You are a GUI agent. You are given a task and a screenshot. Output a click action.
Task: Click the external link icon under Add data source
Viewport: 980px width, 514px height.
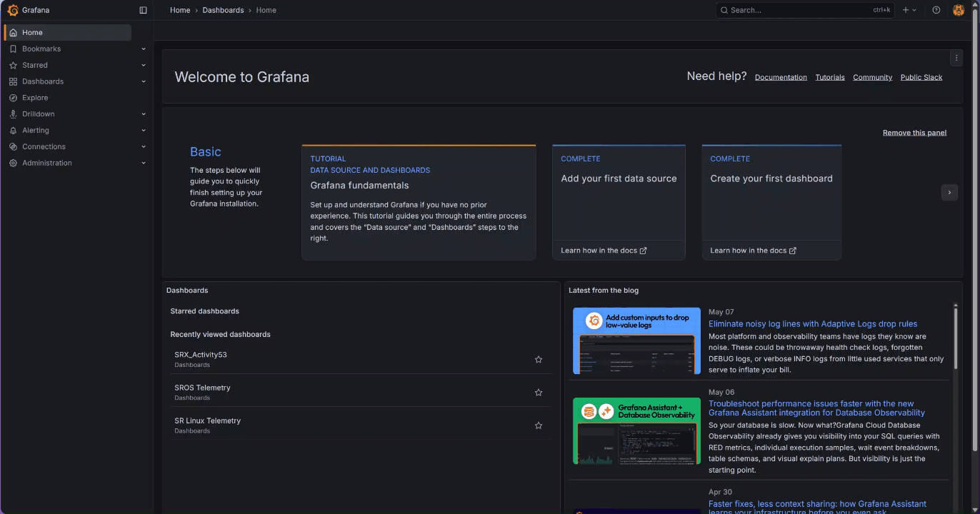(x=644, y=251)
